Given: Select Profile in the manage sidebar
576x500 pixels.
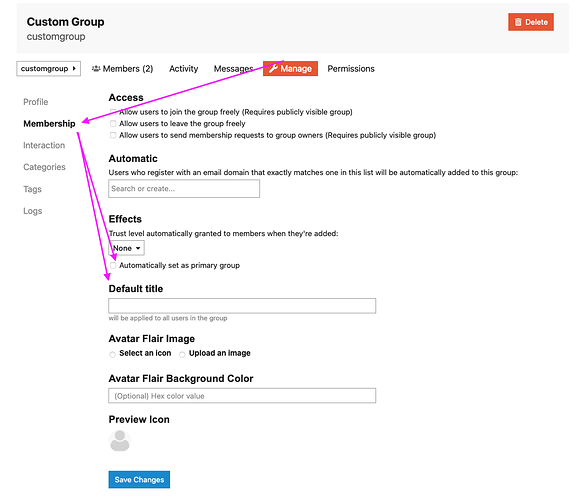Looking at the screenshot, I should click(36, 102).
